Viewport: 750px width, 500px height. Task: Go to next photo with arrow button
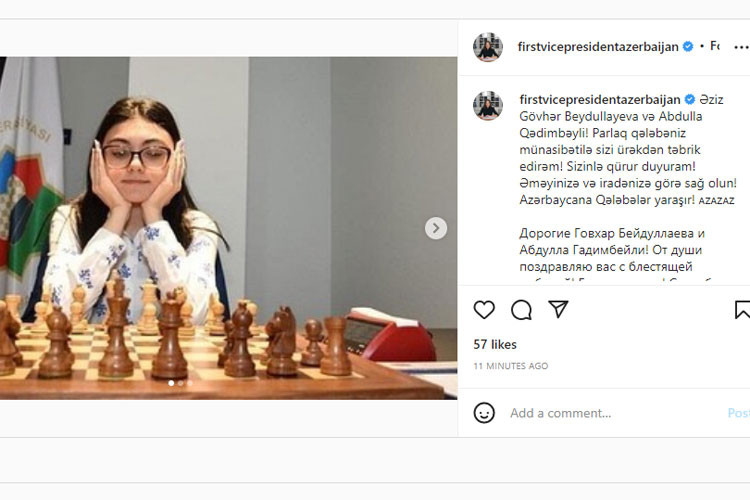click(436, 228)
